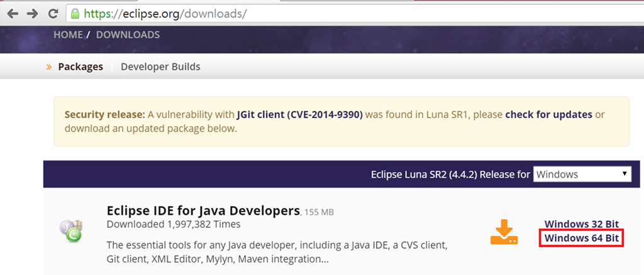Download the Windows 32 Bit package
644x275 pixels.
[582, 224]
